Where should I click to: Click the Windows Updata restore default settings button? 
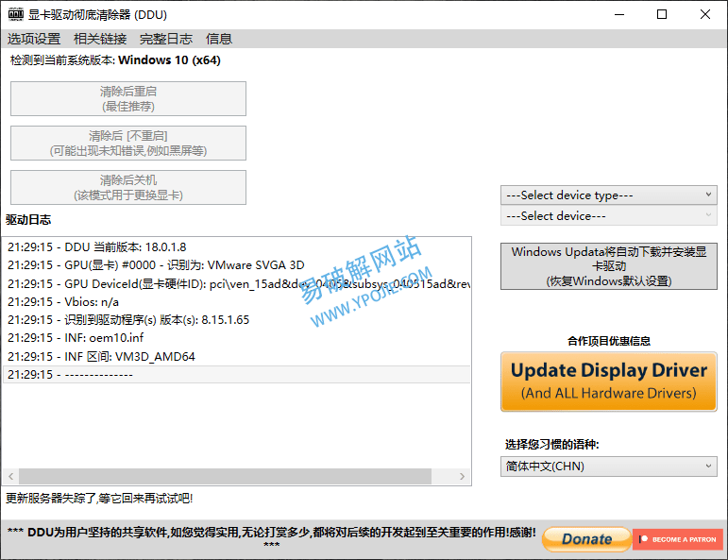pos(609,266)
